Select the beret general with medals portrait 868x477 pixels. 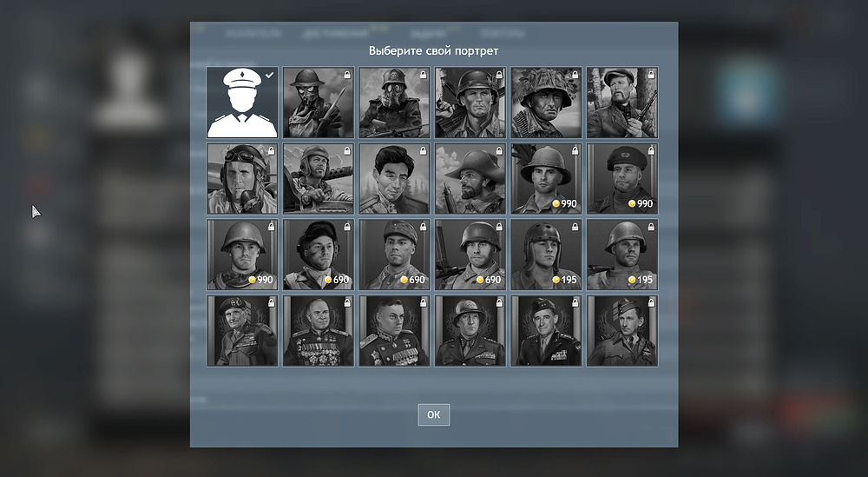tap(242, 331)
